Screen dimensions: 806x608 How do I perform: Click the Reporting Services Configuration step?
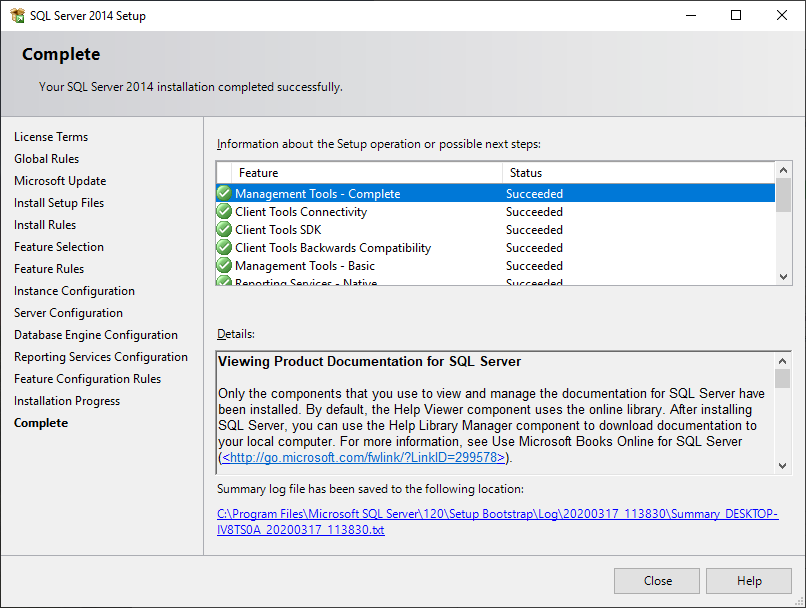(101, 357)
